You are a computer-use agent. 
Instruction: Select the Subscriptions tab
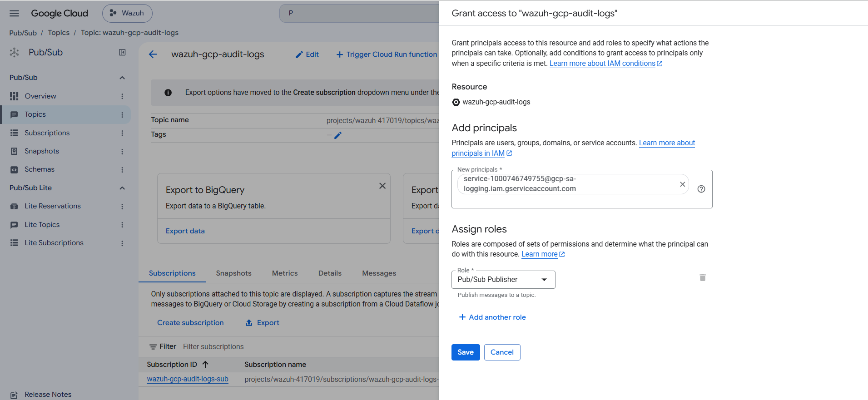pos(172,273)
